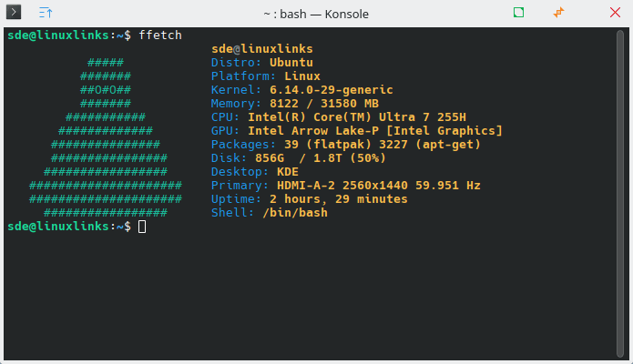Click the Primary HDMI-A-2 display line
This screenshot has width=633, height=364.
point(346,186)
